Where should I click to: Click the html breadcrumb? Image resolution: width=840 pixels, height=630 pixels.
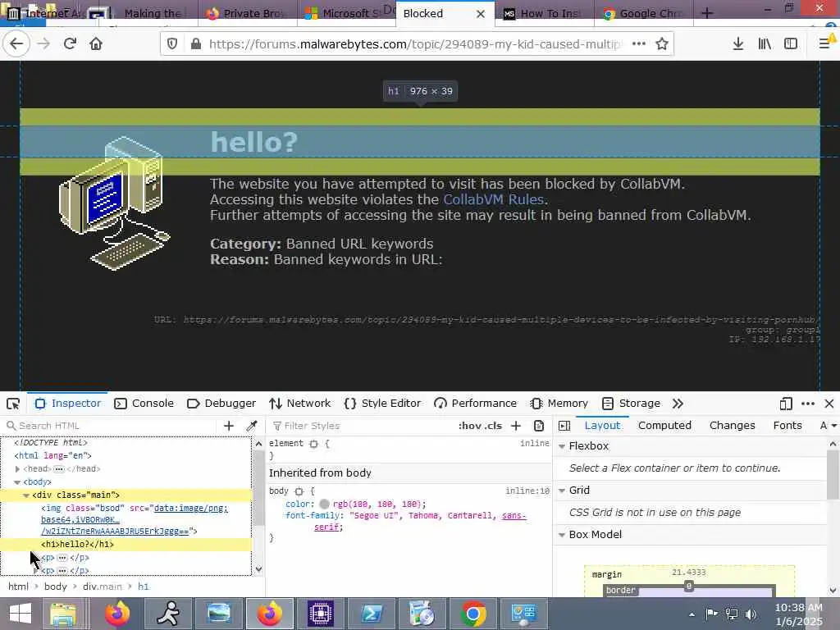point(18,587)
